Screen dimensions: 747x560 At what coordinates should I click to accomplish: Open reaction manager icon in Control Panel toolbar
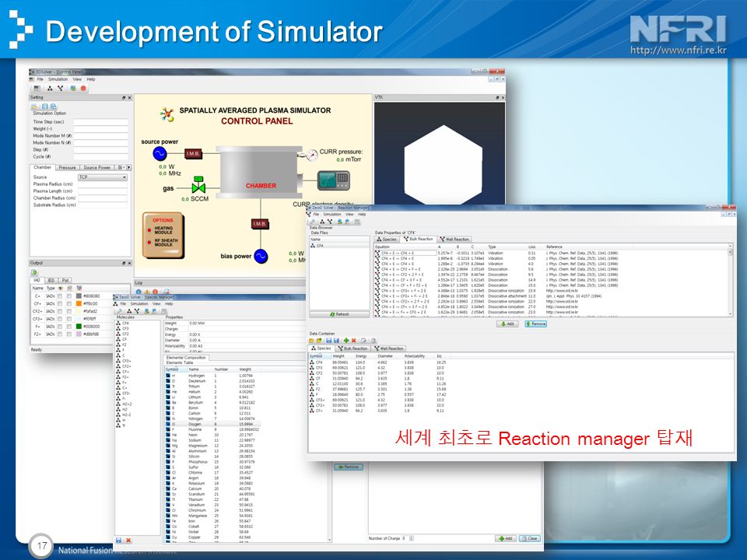[x=61, y=89]
